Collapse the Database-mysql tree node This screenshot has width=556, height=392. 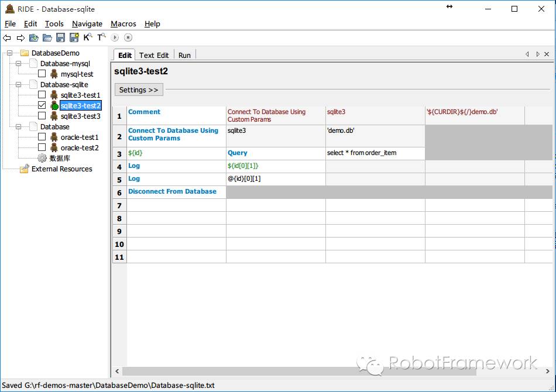click(x=19, y=63)
